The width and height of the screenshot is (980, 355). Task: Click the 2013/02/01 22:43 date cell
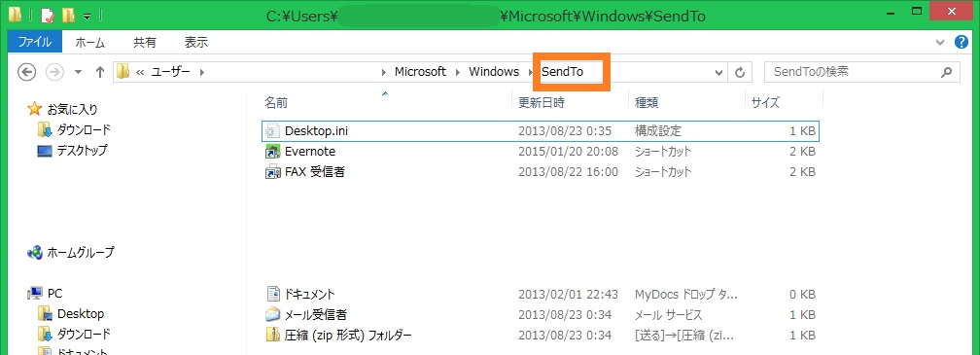coord(568,294)
